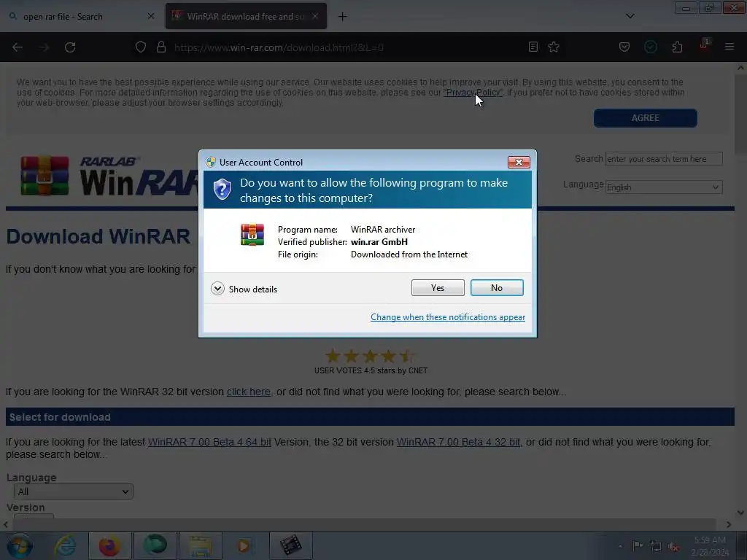Open Windows Explorer from the taskbar
Viewport: 747px width, 560px height.
[x=200, y=545]
